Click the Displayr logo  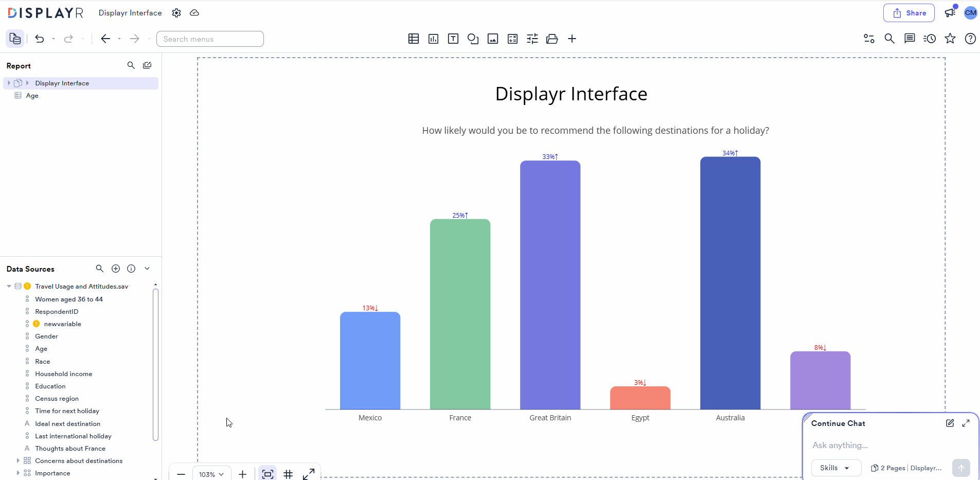click(x=45, y=13)
